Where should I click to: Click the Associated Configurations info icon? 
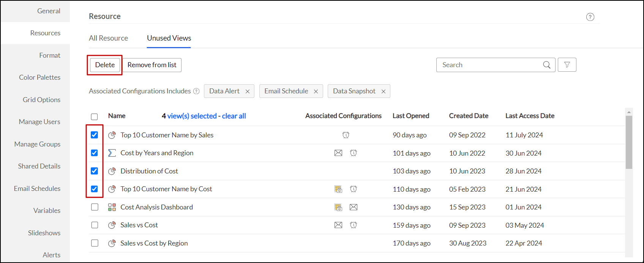click(196, 91)
